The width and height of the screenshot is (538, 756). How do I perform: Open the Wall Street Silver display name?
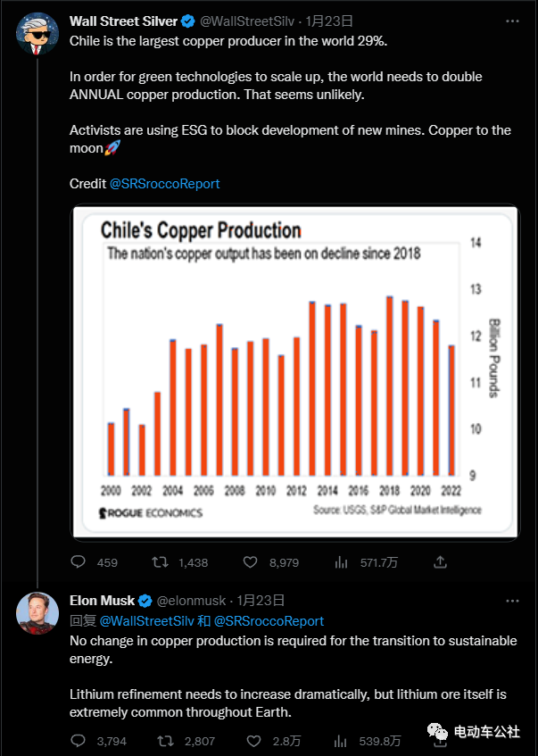click(x=123, y=21)
